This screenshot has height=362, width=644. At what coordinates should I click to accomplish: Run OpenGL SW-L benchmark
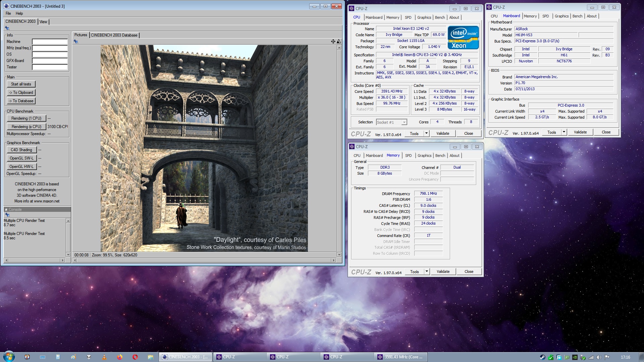click(21, 158)
